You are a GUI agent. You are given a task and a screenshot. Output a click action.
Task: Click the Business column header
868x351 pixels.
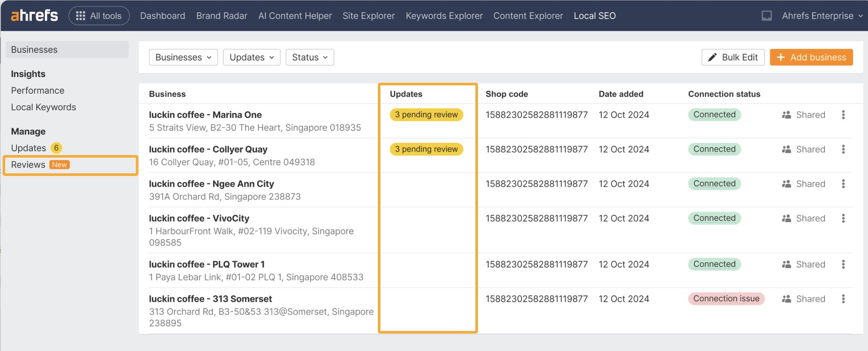(167, 94)
